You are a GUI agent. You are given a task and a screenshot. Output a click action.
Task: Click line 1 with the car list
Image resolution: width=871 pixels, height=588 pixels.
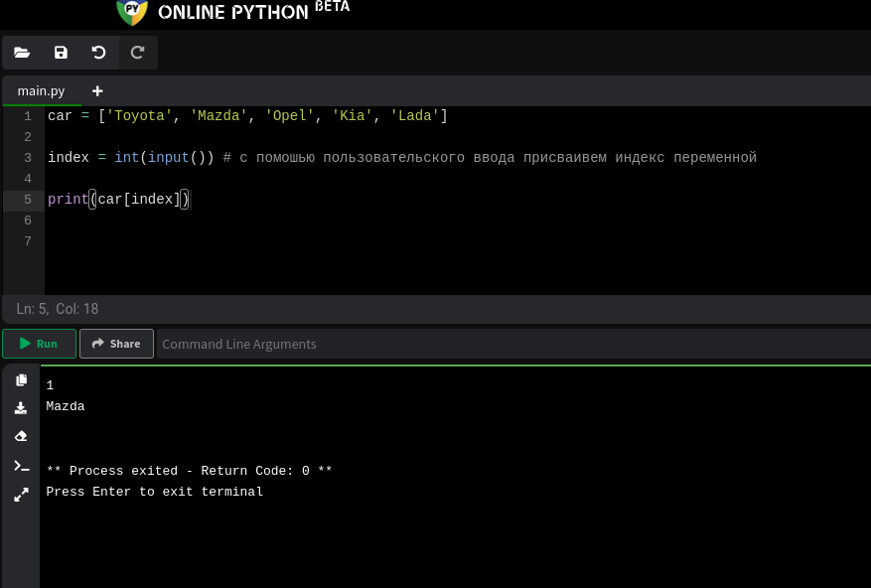click(x=247, y=115)
